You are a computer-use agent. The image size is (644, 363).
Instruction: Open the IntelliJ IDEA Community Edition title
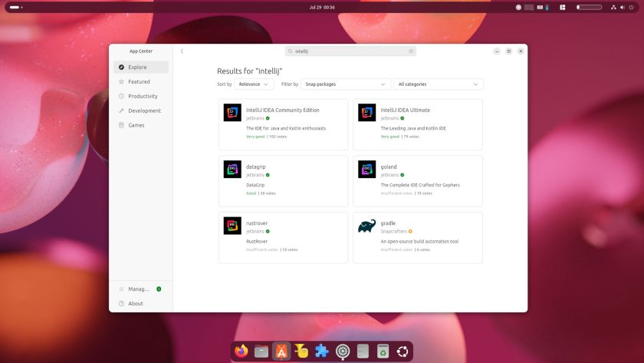(283, 110)
